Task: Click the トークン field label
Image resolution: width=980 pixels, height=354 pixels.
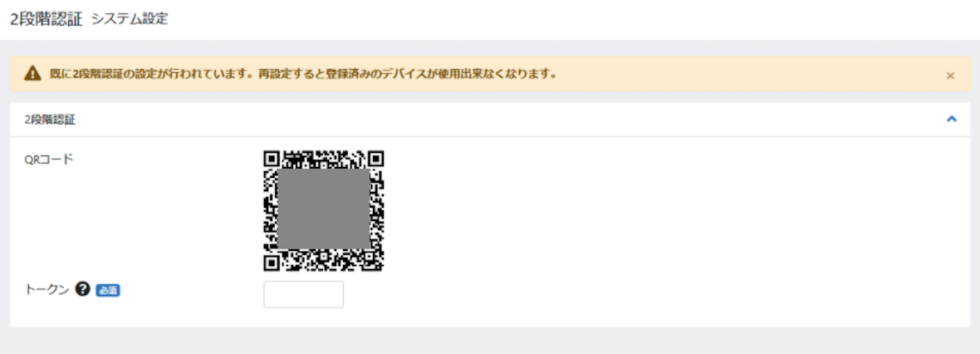Action: (x=47, y=289)
